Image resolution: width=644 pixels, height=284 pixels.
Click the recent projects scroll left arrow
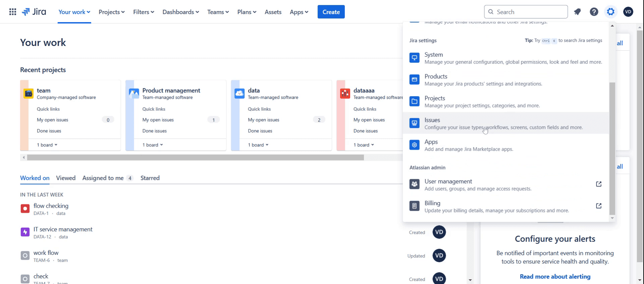click(x=23, y=157)
